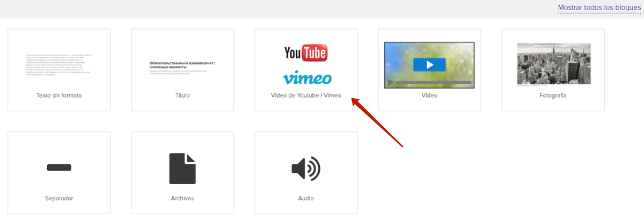Select the Audio speaker icon
This screenshot has width=644, height=220.
point(306,168)
